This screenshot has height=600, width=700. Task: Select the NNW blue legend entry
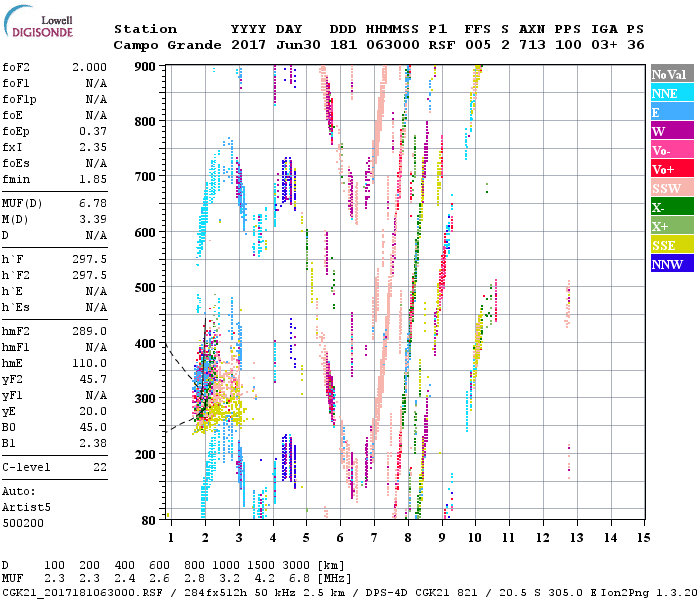coord(671,264)
